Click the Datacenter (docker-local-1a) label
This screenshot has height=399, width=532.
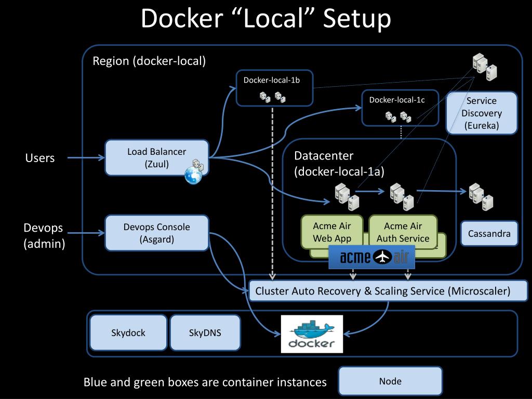[x=339, y=164]
